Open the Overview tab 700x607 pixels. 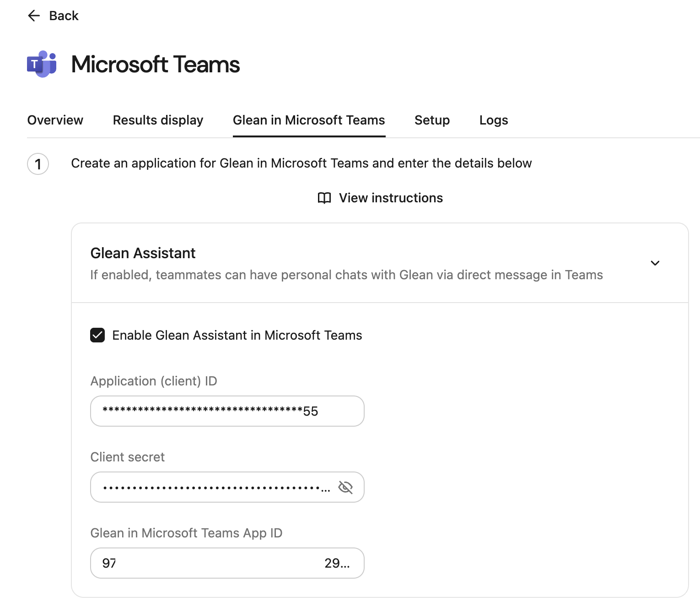[55, 120]
